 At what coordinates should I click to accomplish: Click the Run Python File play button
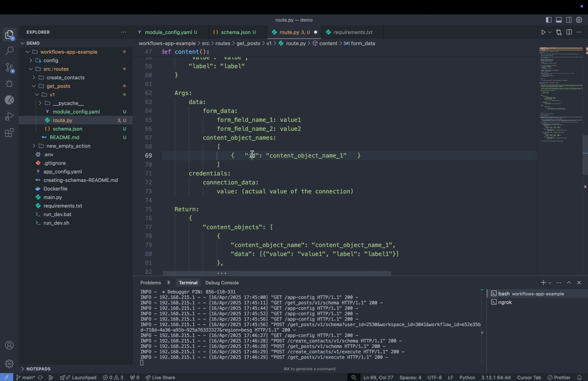(x=543, y=32)
